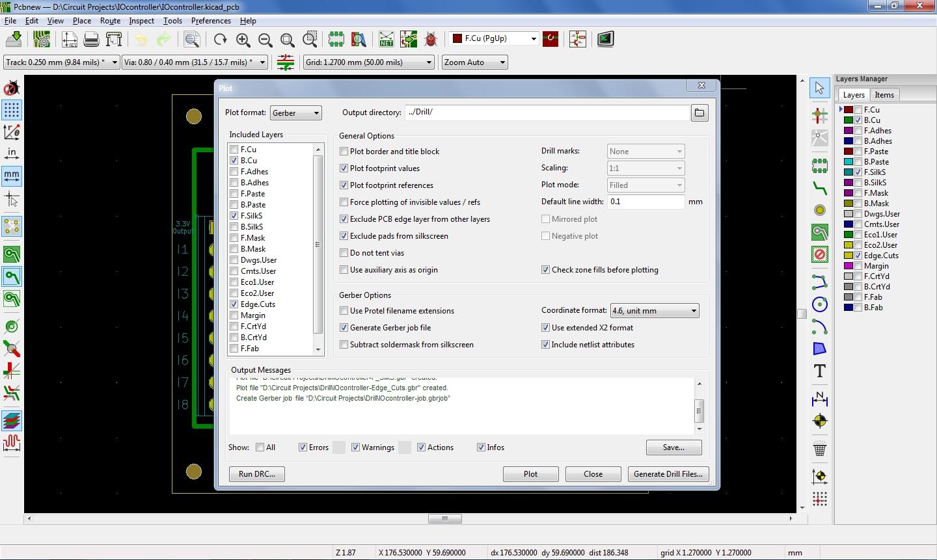Screen dimensions: 937x560
Task: Click the NET netlist icon in toolbar
Action: click(387, 40)
